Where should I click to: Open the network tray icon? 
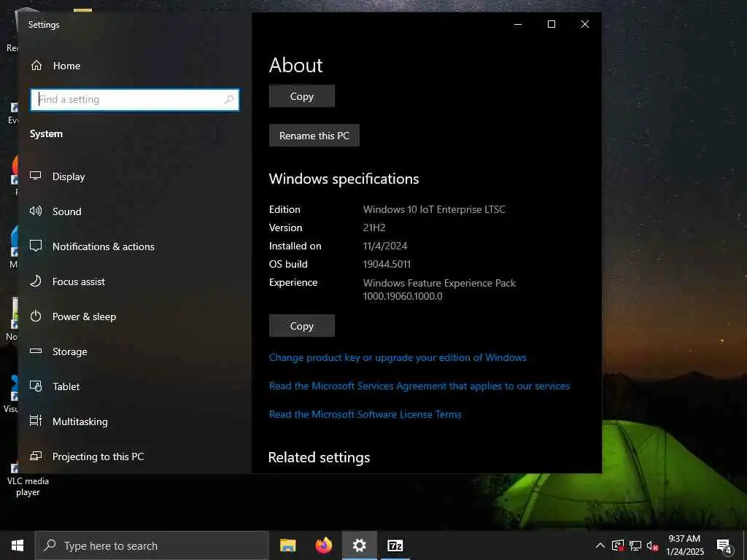[635, 545]
